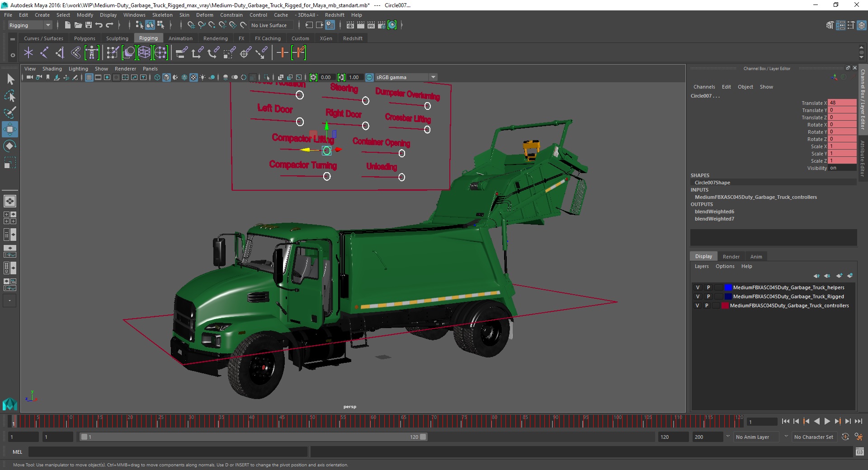Expand the sRGB gamma color space dropdown
Viewport: 868px width, 470px height.
tap(433, 77)
